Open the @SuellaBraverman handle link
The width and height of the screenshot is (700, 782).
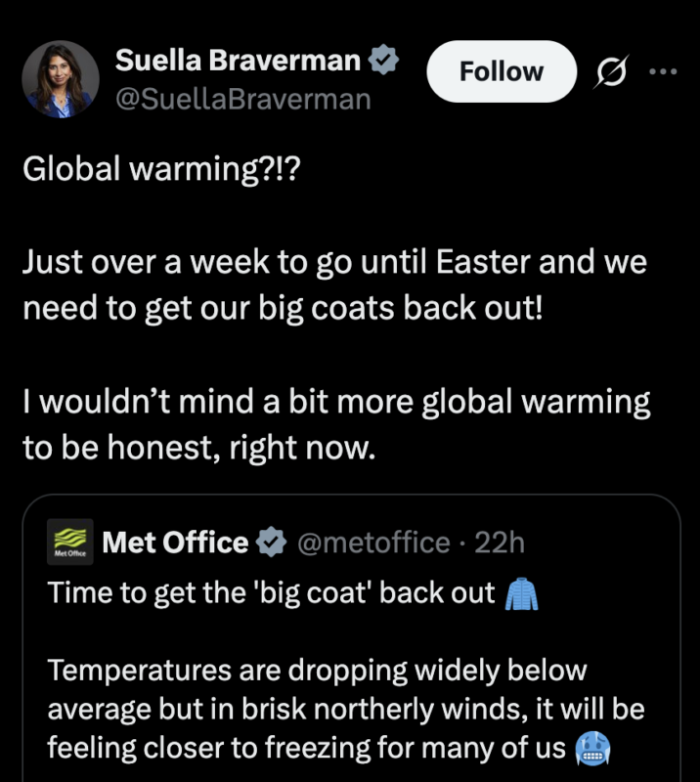click(242, 99)
